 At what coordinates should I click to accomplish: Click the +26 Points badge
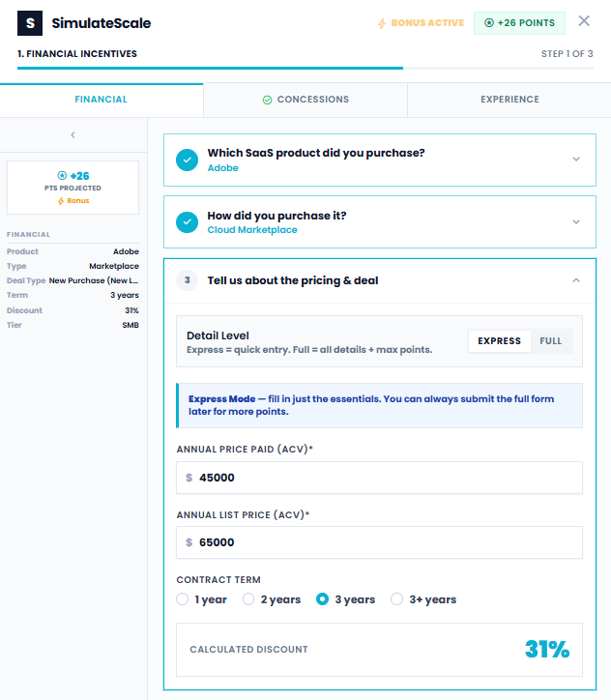pos(519,22)
